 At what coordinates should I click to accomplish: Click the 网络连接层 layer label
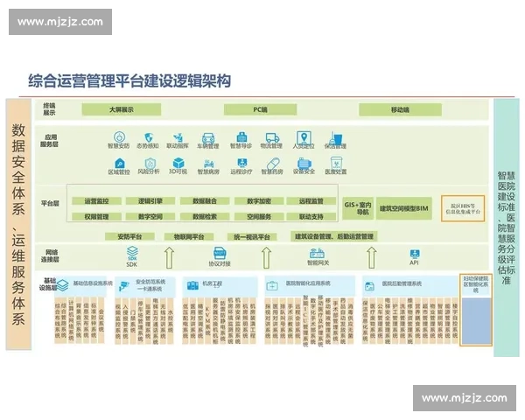pos(50,255)
